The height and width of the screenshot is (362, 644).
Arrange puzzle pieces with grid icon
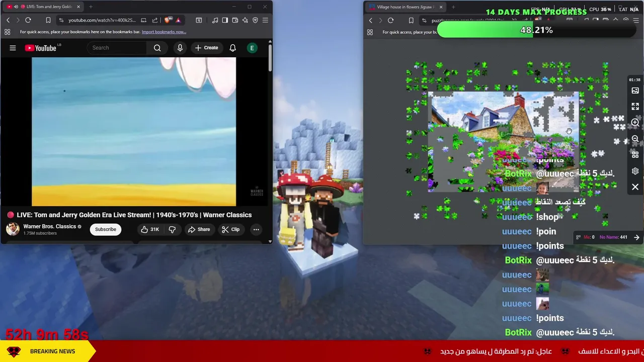pyautogui.click(x=635, y=155)
